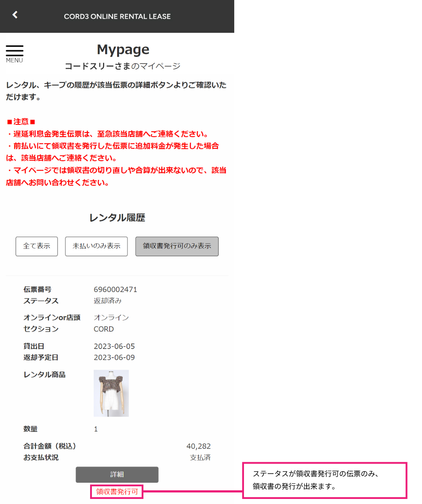Click the CORD section value
Viewport: 422px width, 504px height.
point(104,329)
